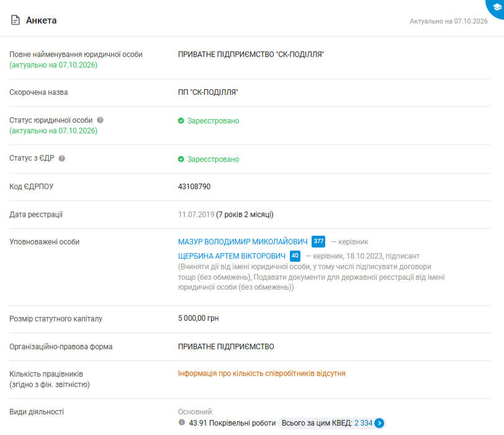This screenshot has height=435, width=504.
Task: Click help icon beside Статус з ЄДР
Action: point(61,158)
